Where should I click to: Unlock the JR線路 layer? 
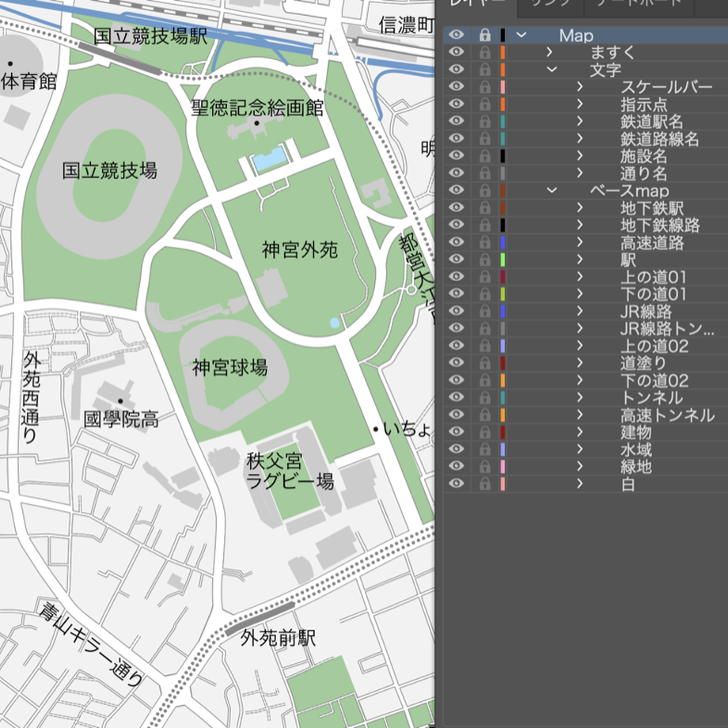(485, 311)
